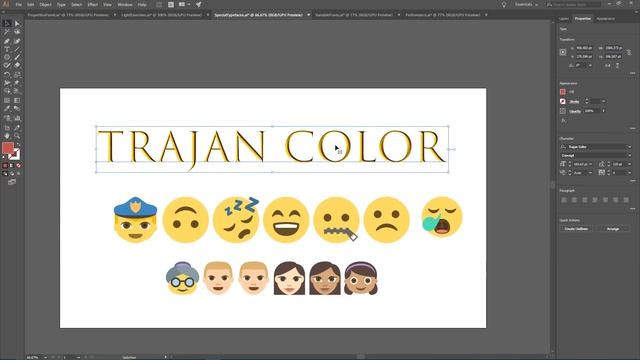Select the Eraser tool

coord(17,65)
